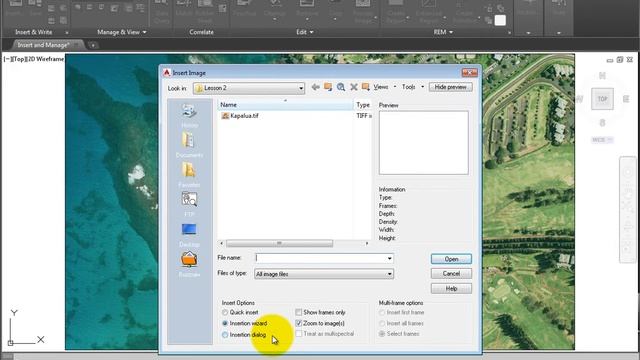The height and width of the screenshot is (360, 640).
Task: Enable the Show frames only checkbox
Action: pyautogui.click(x=299, y=312)
